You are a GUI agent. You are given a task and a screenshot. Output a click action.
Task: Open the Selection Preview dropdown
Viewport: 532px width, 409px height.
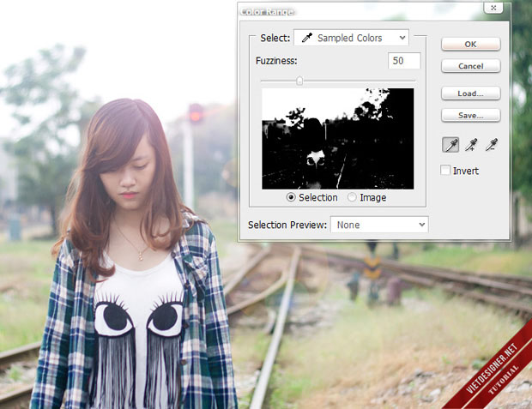coord(379,225)
